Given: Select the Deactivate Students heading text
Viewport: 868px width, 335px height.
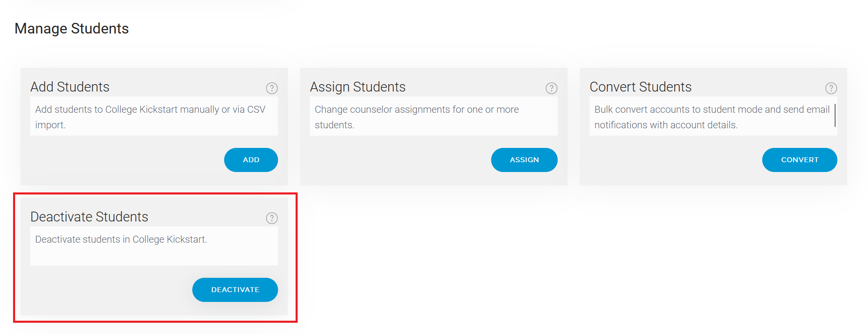Looking at the screenshot, I should pyautogui.click(x=89, y=217).
